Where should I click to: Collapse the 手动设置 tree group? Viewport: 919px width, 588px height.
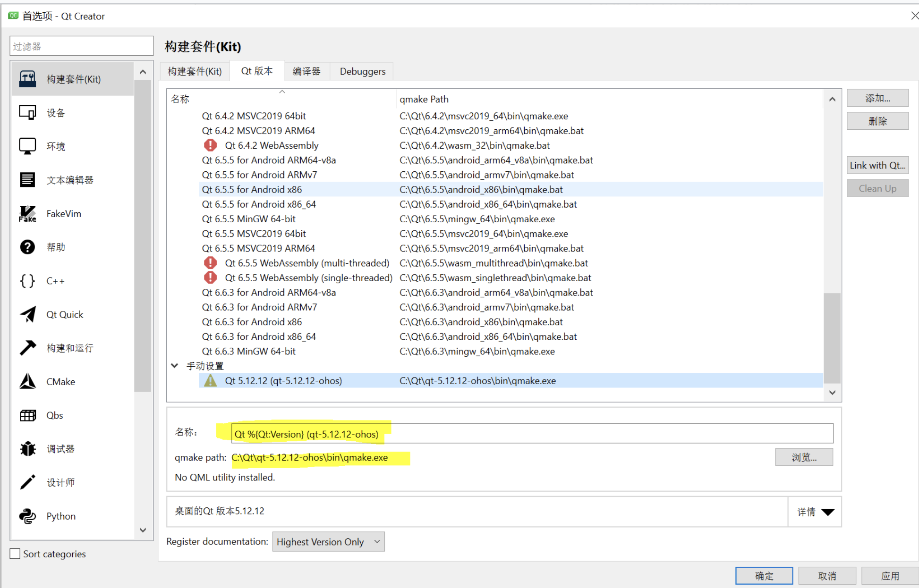[x=174, y=366]
